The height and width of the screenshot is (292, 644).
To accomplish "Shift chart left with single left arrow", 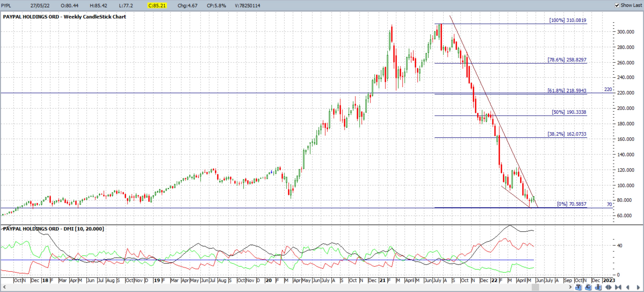I will tap(628, 287).
